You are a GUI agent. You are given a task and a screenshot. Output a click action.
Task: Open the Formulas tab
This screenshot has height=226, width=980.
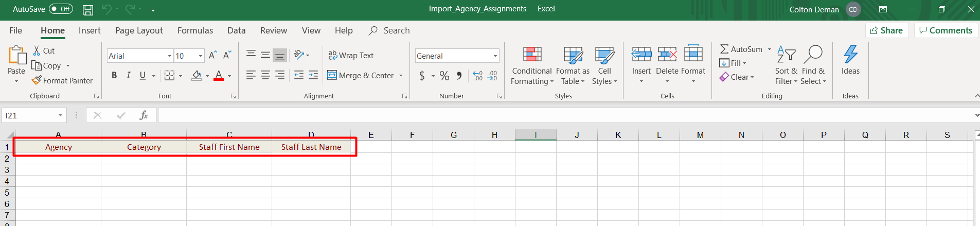coord(195,30)
